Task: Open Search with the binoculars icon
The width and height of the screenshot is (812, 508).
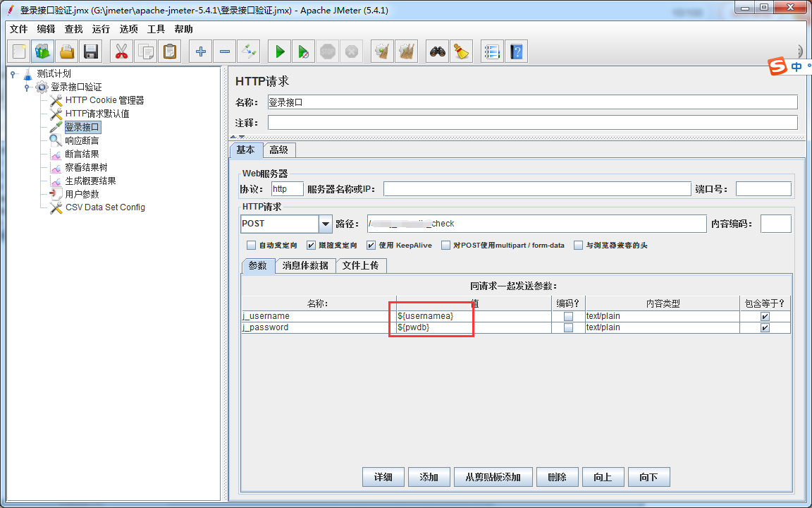Action: point(437,52)
